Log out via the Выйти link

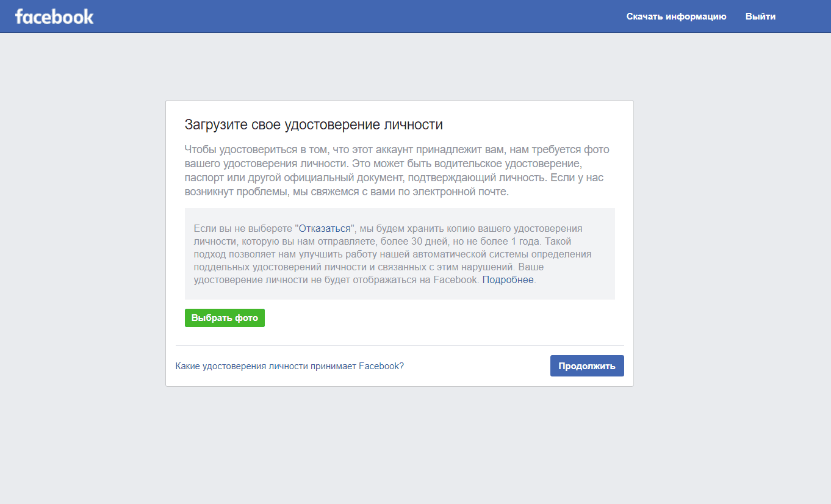(x=760, y=16)
